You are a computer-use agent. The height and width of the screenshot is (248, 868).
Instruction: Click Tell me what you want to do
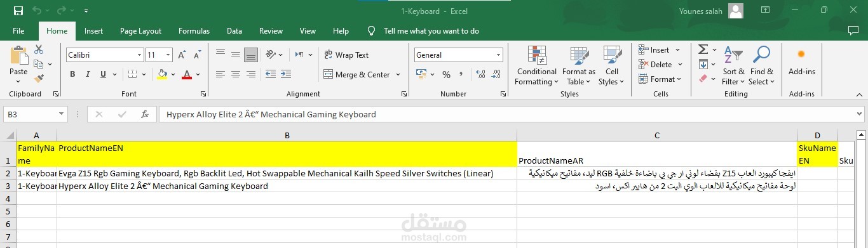click(x=431, y=30)
